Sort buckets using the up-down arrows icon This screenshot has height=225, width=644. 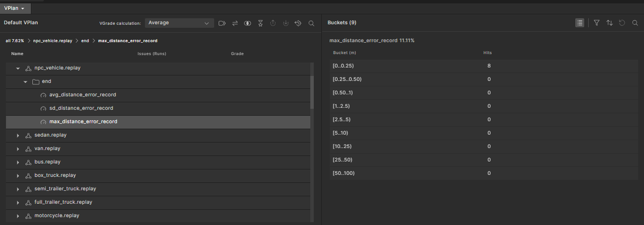point(609,23)
